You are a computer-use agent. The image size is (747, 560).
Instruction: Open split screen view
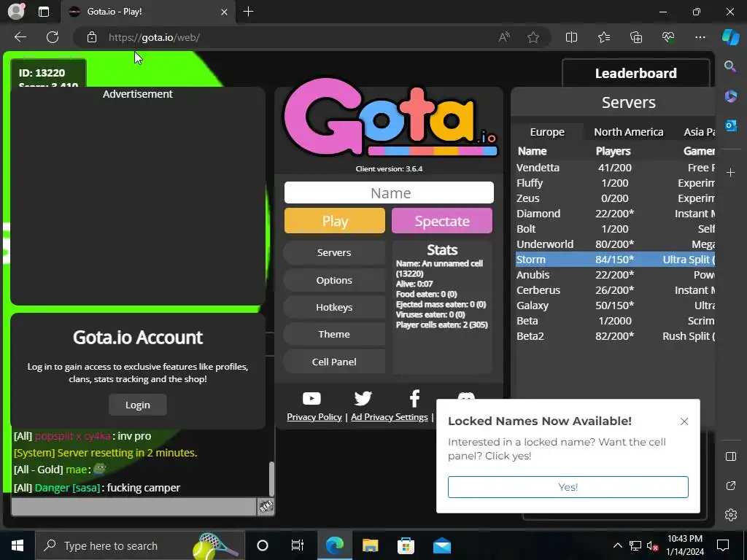(x=571, y=37)
